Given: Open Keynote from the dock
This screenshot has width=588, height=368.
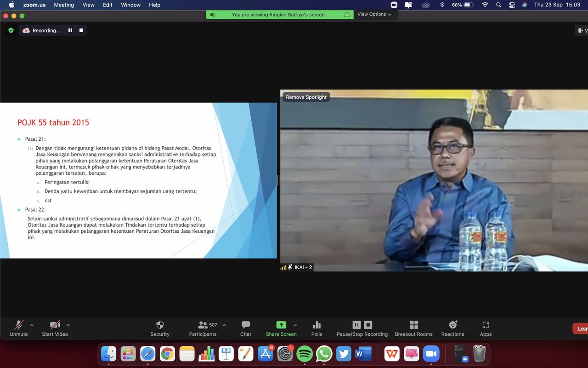Looking at the screenshot, I should pos(226,354).
